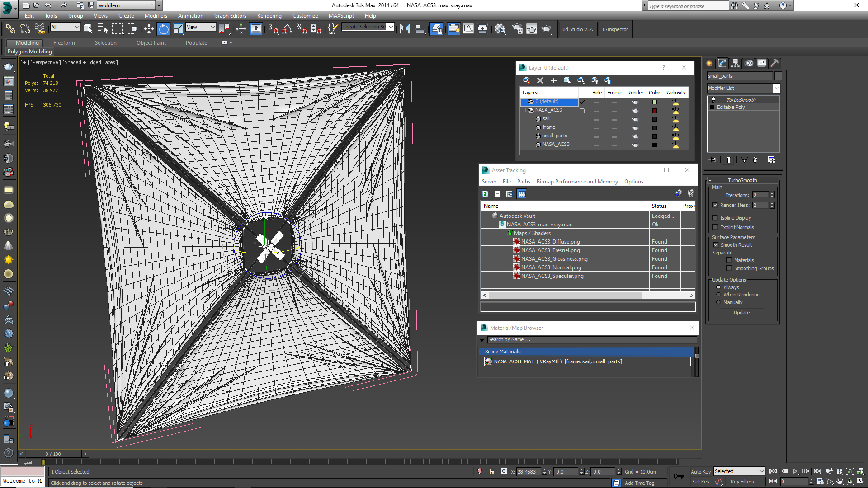Click the Auto Key button
868x488 pixels.
coord(700,471)
